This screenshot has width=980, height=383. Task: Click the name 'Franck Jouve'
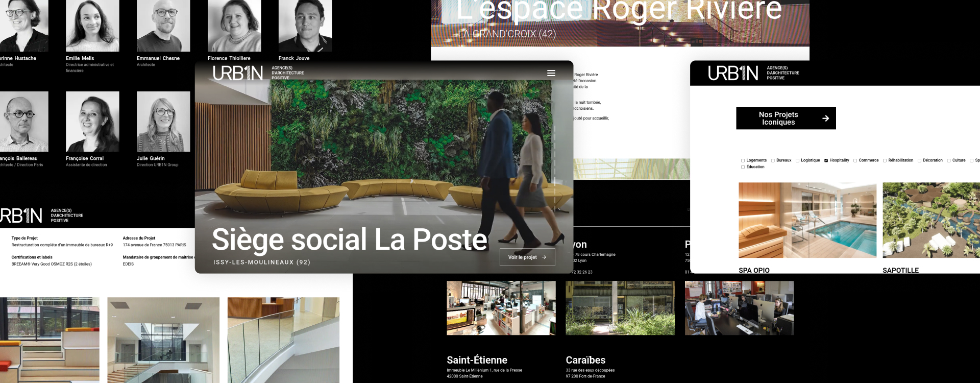click(x=294, y=58)
